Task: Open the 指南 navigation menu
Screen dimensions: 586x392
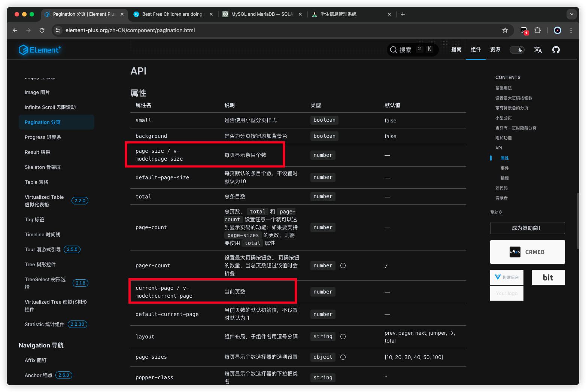Action: (x=456, y=49)
